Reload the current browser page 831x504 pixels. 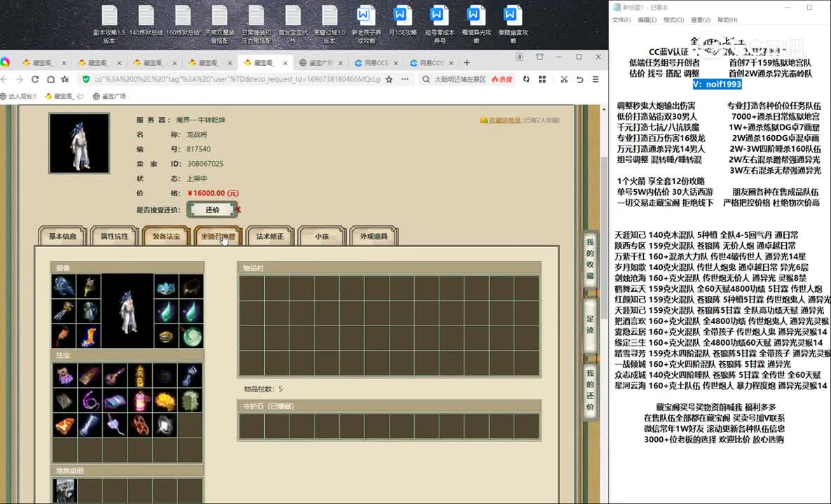(x=35, y=79)
